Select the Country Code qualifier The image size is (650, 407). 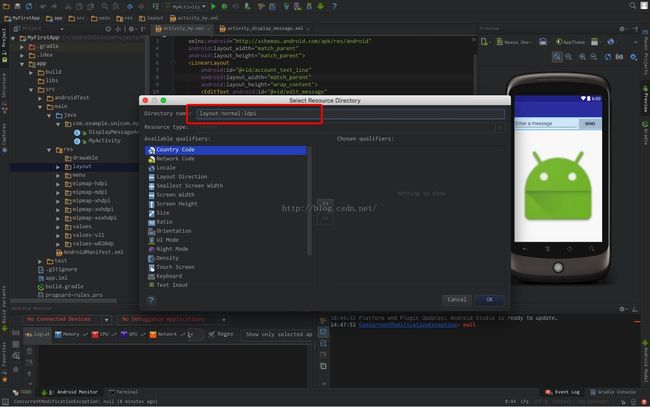pos(226,150)
